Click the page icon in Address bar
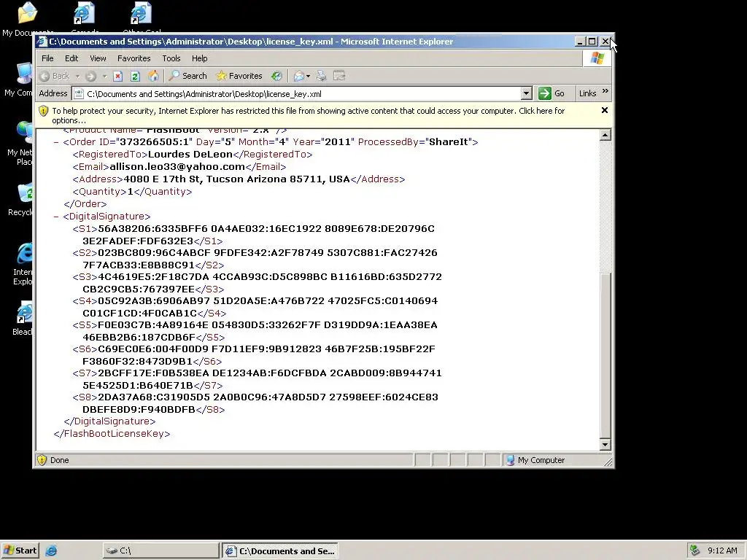 click(x=79, y=94)
